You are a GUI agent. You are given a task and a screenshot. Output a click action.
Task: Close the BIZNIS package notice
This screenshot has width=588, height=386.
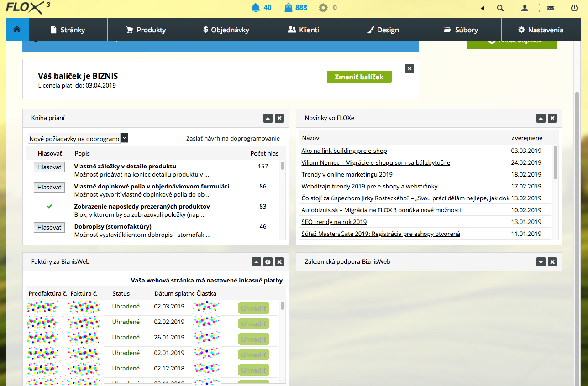click(409, 68)
